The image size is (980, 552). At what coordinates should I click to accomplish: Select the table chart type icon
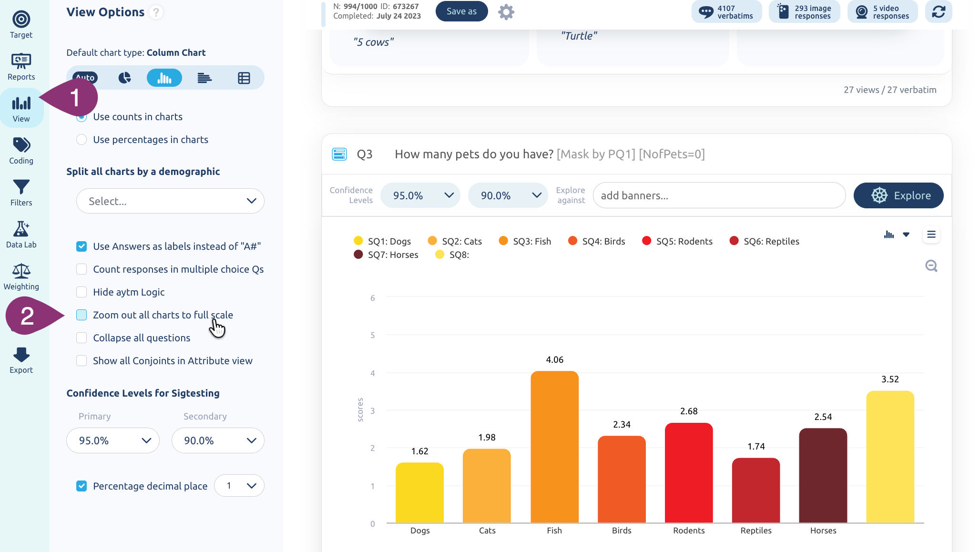point(244,78)
